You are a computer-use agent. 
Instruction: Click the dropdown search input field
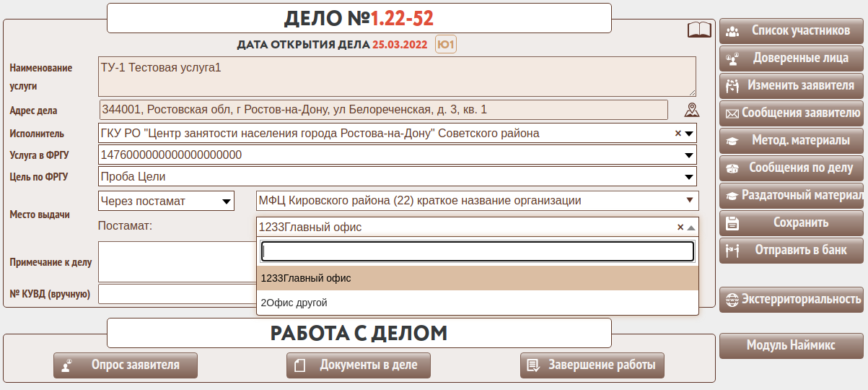[x=477, y=251]
